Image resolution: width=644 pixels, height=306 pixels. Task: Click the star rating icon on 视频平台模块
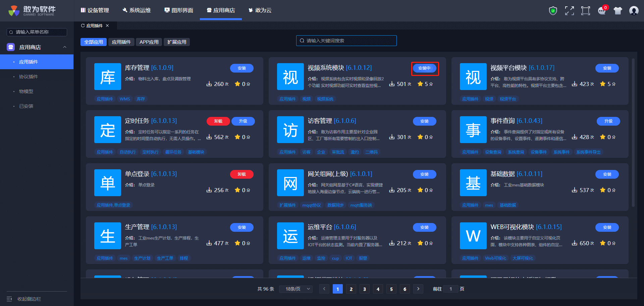coord(603,84)
